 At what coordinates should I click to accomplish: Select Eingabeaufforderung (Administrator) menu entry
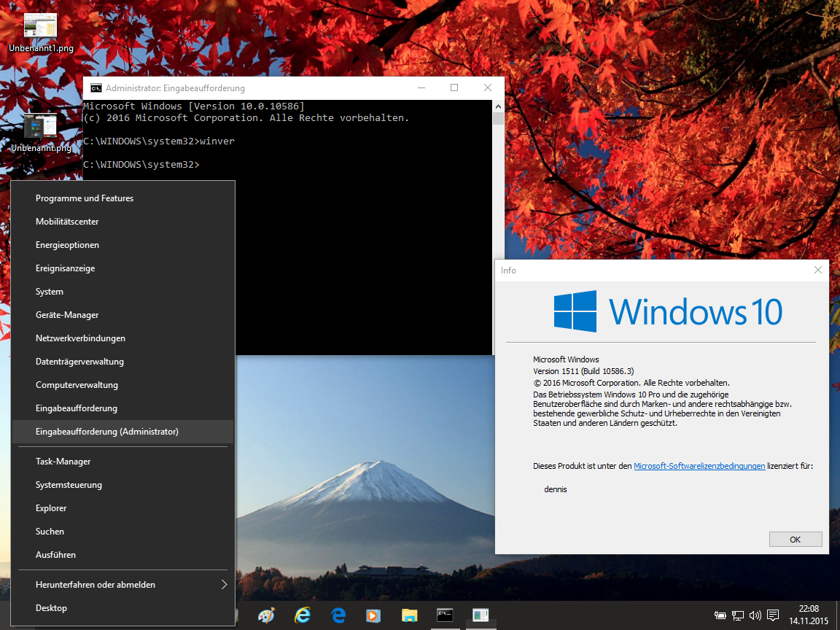pyautogui.click(x=122, y=431)
